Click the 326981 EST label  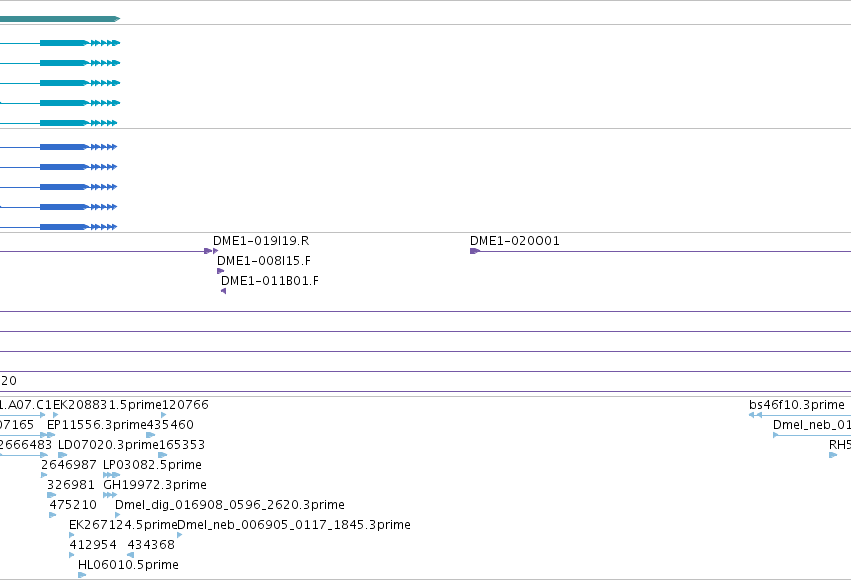[x=71, y=485]
